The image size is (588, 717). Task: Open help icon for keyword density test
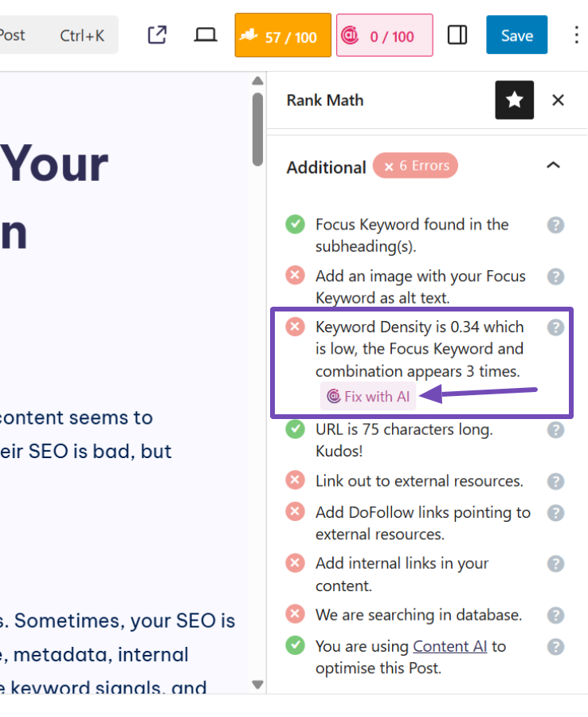555,327
